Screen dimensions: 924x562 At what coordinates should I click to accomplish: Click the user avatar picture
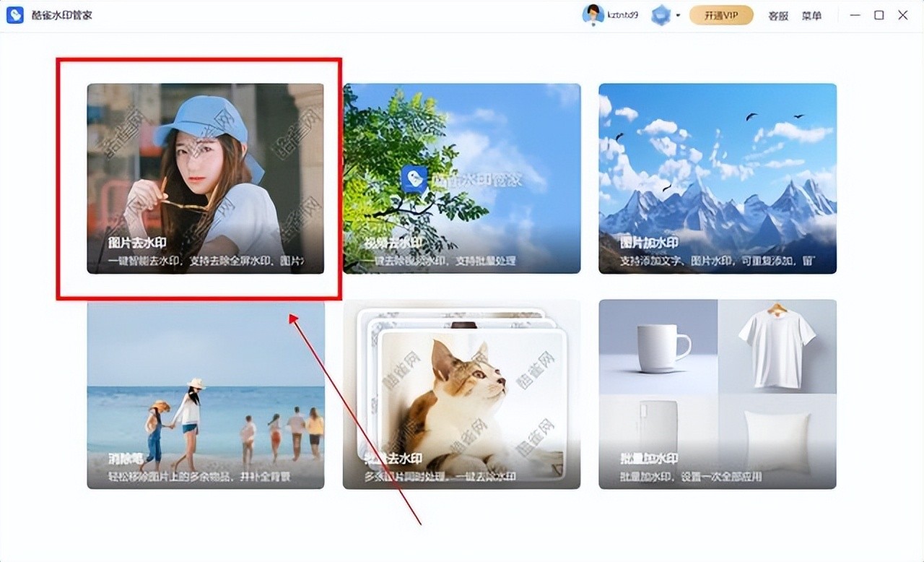click(593, 14)
